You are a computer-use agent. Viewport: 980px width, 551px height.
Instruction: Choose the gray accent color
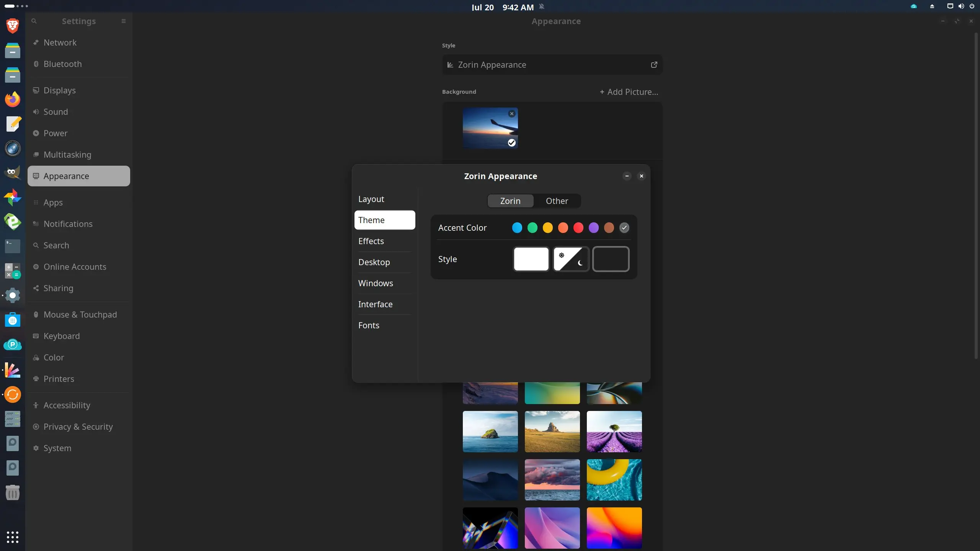click(624, 228)
